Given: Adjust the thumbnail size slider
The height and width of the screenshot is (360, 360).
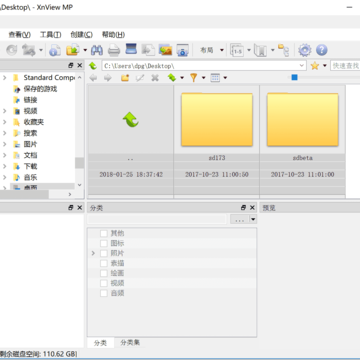Looking at the screenshot, I should click(x=294, y=77).
